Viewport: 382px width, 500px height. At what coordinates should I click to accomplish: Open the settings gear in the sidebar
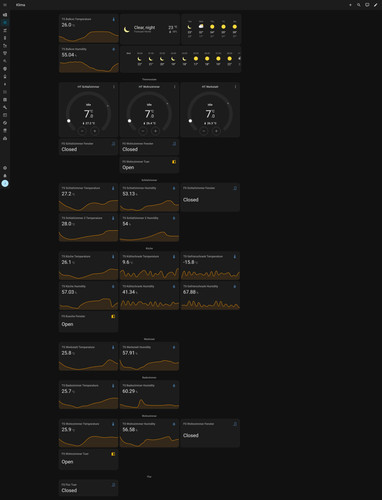click(x=5, y=168)
